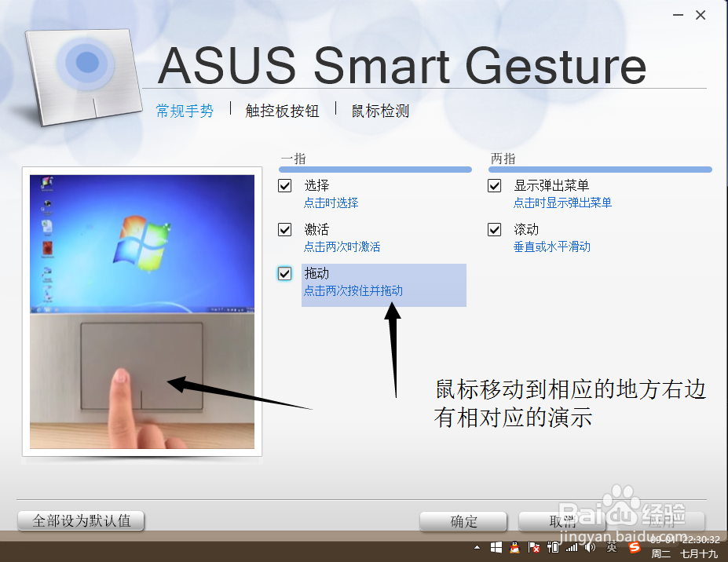Click 点击时选择 description link
Viewport: 728px width, 562px height.
click(x=331, y=203)
